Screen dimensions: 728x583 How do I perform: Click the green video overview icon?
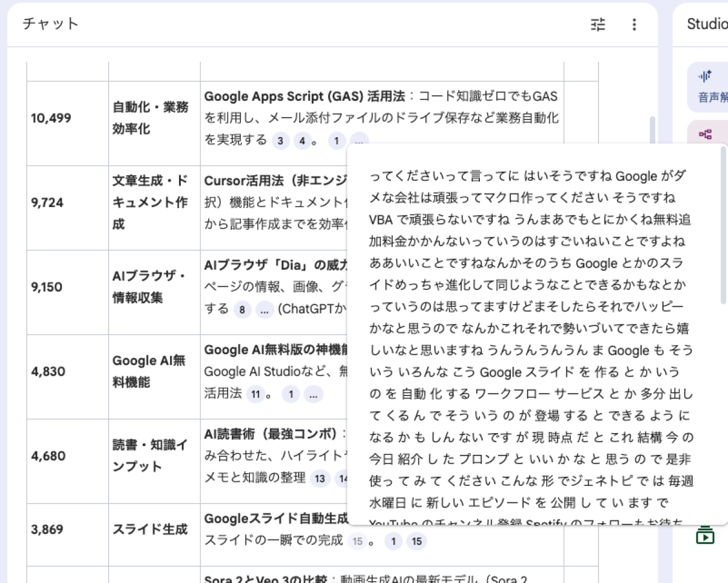[705, 535]
